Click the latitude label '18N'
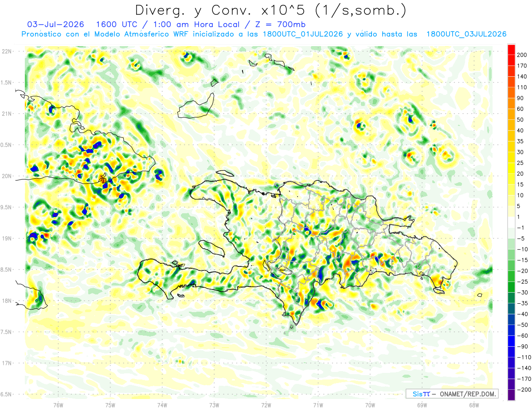The height and width of the screenshot is (411, 532). 6,301
